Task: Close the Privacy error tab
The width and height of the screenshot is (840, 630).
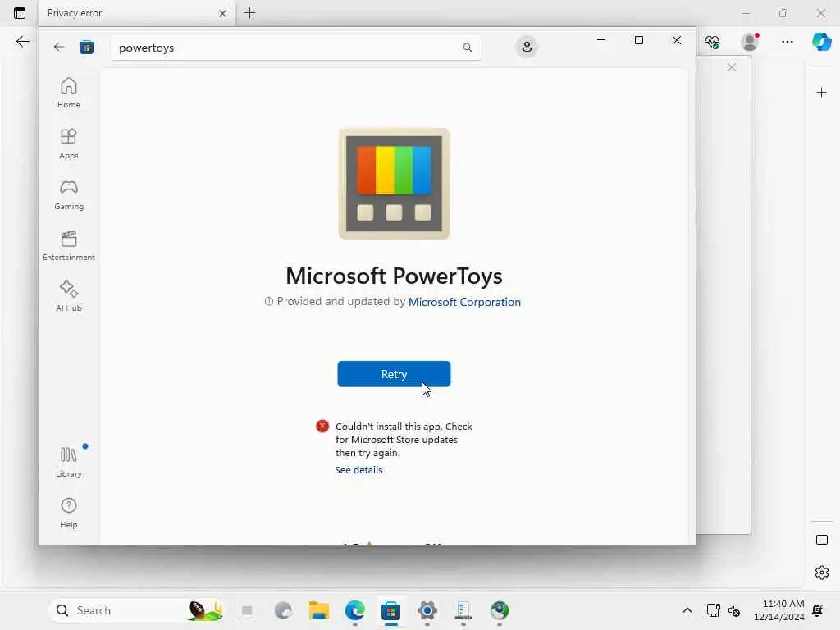Action: click(222, 13)
